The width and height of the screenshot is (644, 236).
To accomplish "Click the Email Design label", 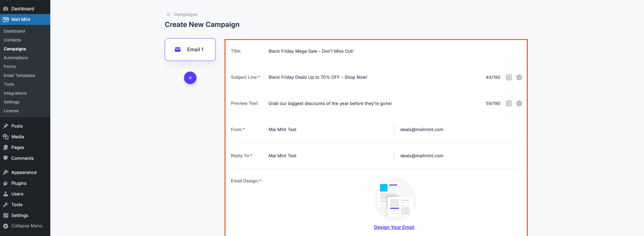I will tap(246, 181).
